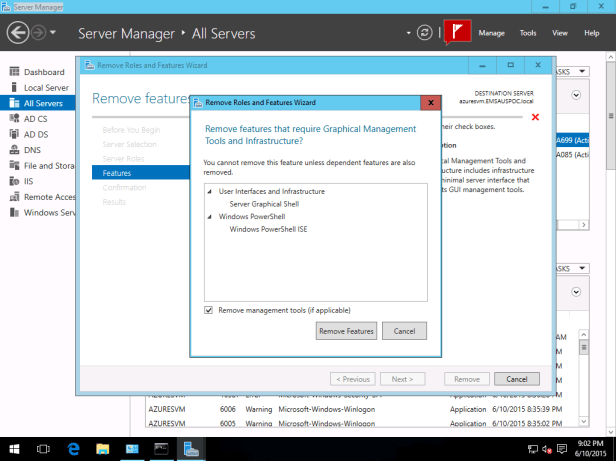Open AD DS in sidebar

(36, 134)
